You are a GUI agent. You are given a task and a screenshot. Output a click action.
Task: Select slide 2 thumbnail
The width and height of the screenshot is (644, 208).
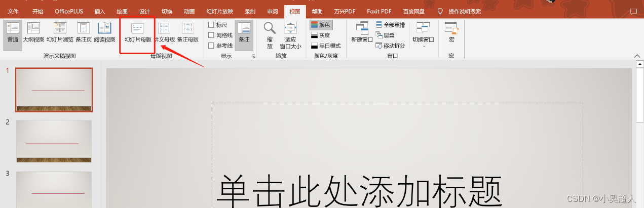tap(54, 141)
